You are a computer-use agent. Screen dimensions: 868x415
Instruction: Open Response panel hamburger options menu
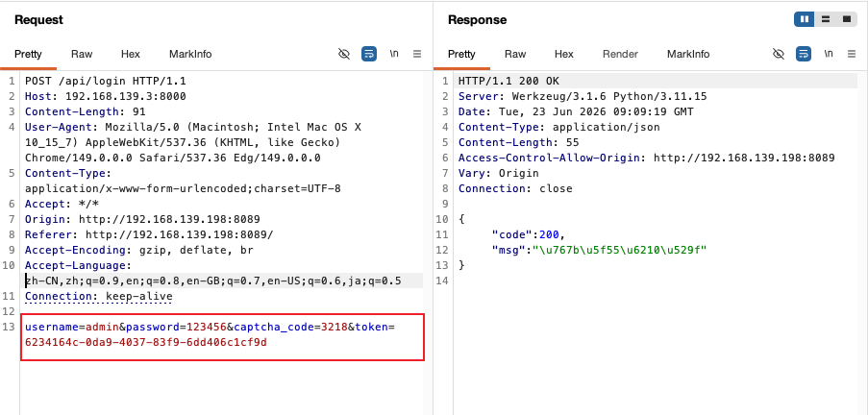[x=852, y=54]
